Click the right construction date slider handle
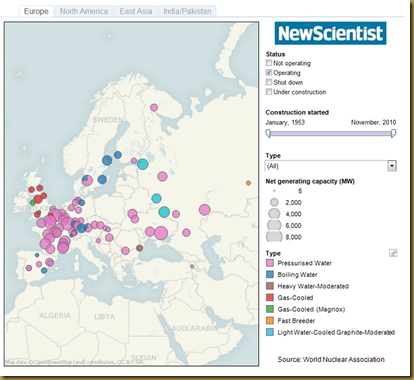Screen dimensions: 414x380 click(393, 133)
